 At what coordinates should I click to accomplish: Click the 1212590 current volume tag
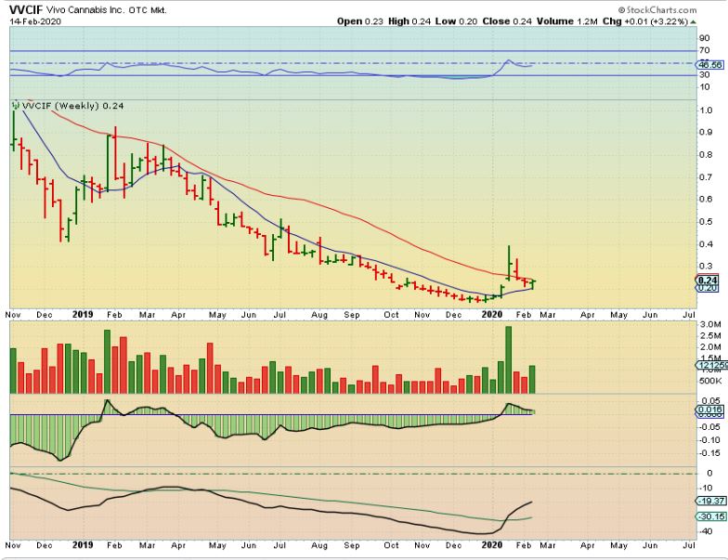tap(711, 366)
